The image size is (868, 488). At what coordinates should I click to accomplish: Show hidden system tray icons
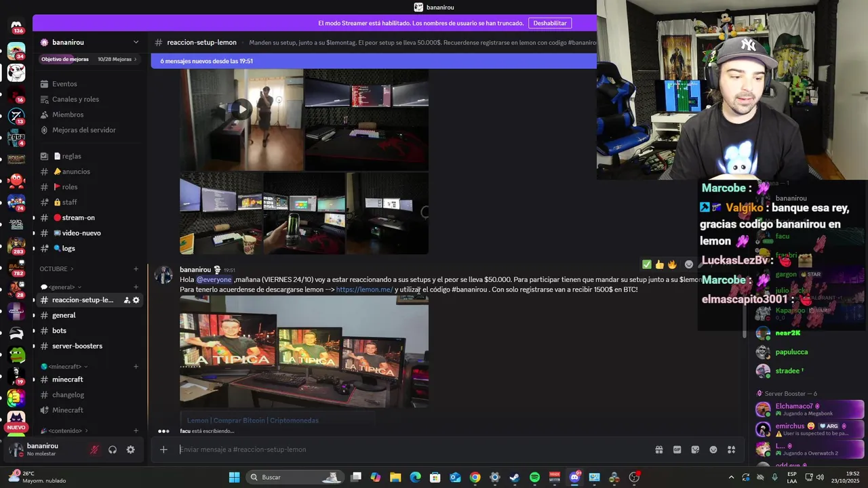coord(731,477)
